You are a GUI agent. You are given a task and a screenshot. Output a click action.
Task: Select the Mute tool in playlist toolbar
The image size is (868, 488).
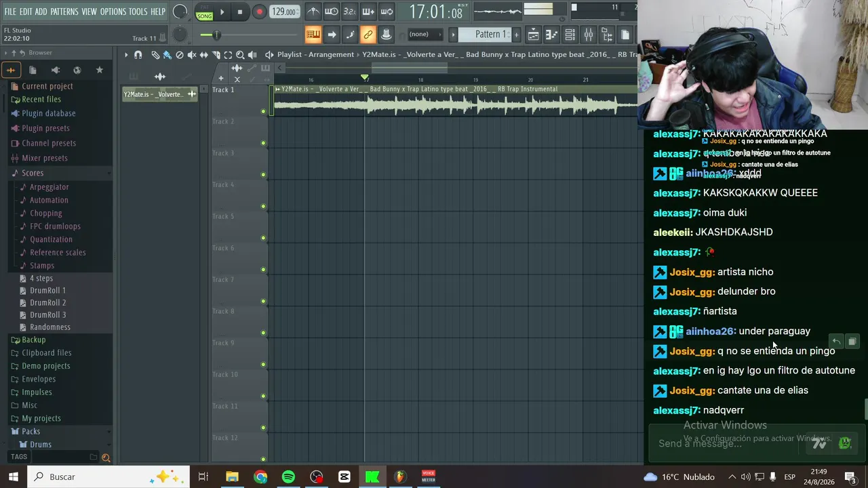191,55
